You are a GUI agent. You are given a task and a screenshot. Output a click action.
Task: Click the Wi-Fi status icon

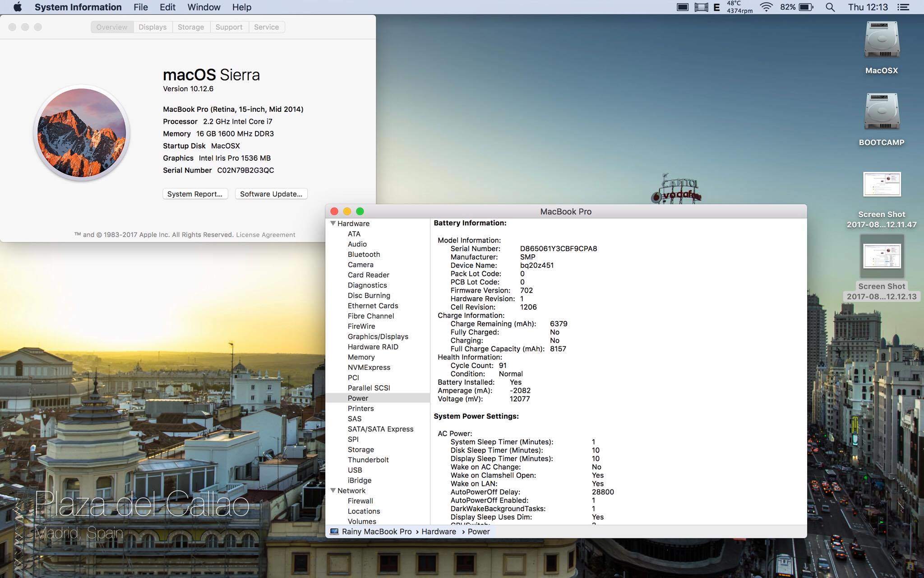pos(766,7)
